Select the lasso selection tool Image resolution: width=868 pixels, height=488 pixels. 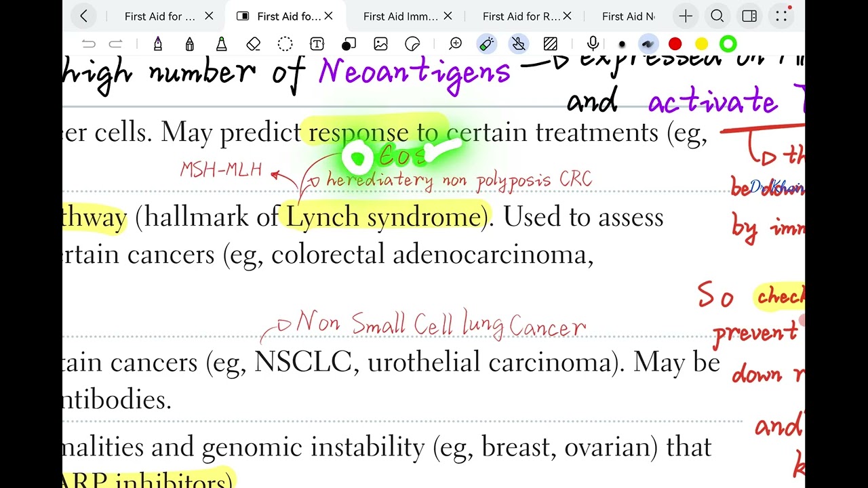285,44
